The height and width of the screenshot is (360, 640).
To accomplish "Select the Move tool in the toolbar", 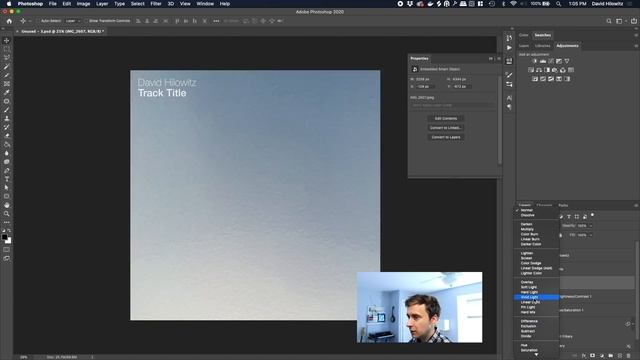I will [7, 40].
